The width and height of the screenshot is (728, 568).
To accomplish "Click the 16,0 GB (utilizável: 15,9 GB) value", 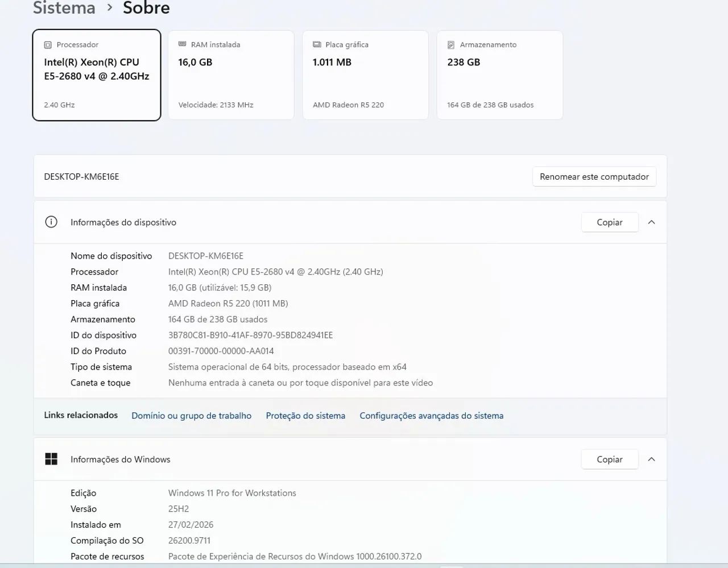I will [220, 288].
